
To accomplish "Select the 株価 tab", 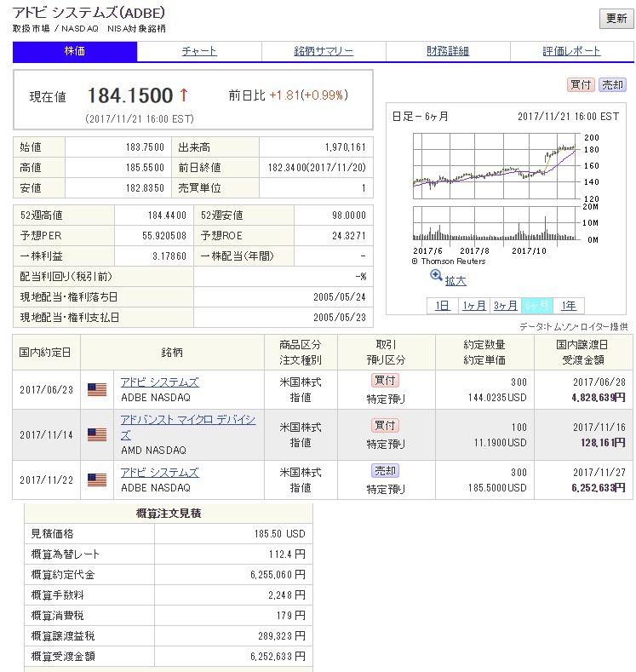I will (75, 51).
